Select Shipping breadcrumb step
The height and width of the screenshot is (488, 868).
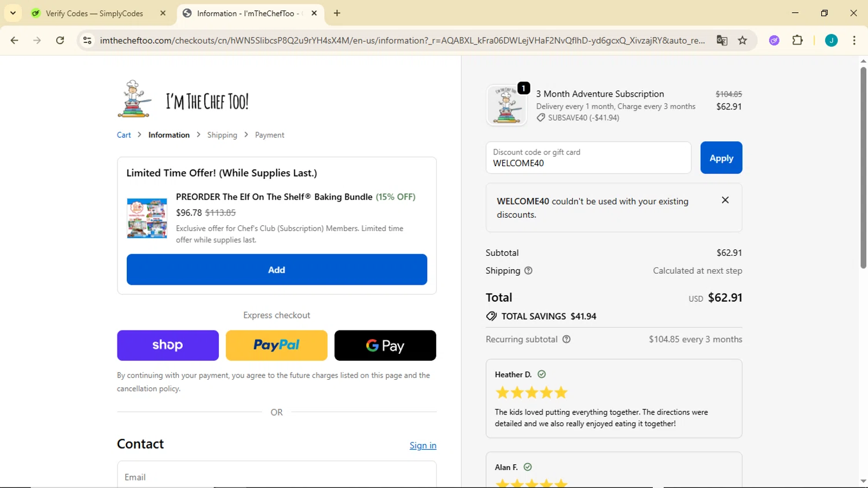(x=222, y=135)
